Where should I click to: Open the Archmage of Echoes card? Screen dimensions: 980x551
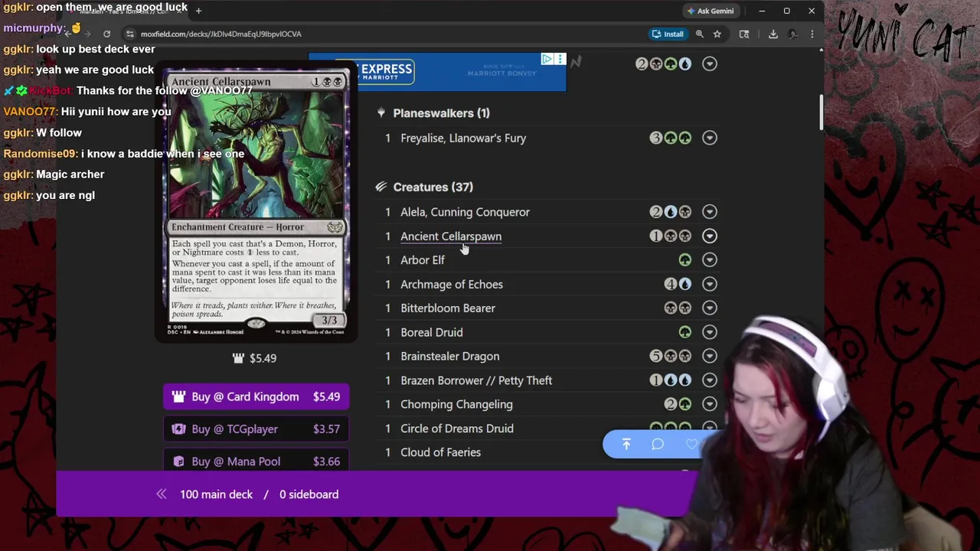tap(452, 284)
